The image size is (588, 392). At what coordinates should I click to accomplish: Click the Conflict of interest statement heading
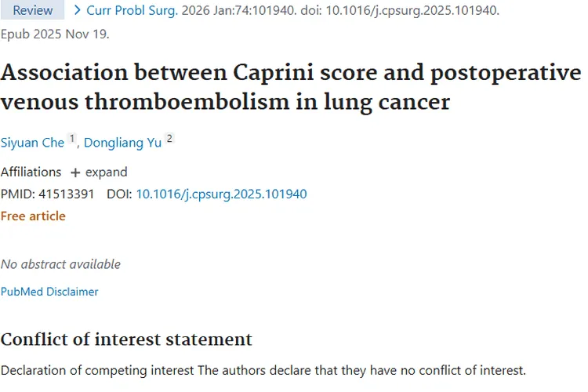point(126,339)
